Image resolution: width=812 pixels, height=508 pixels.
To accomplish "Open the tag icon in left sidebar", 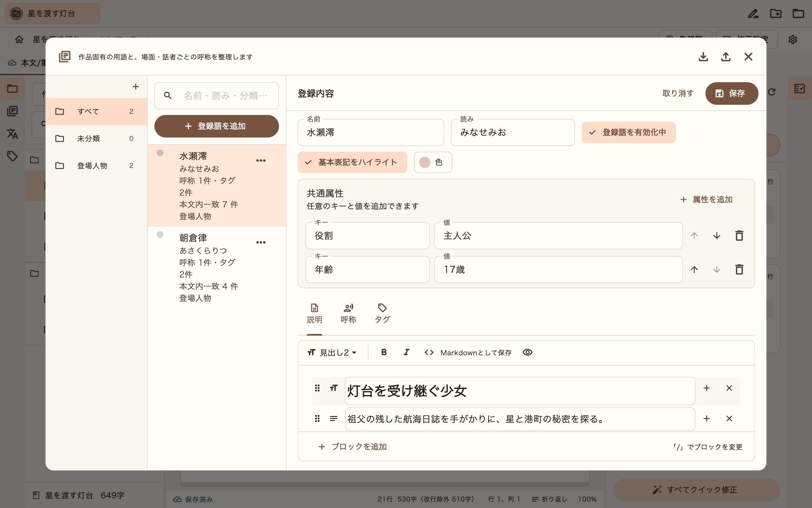I will click(x=12, y=156).
